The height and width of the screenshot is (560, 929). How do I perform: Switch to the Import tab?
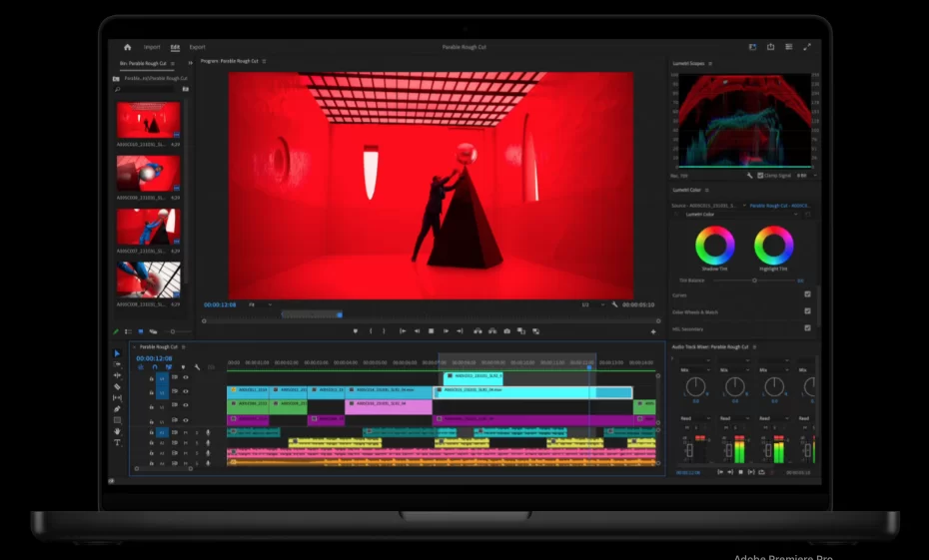pyautogui.click(x=152, y=47)
